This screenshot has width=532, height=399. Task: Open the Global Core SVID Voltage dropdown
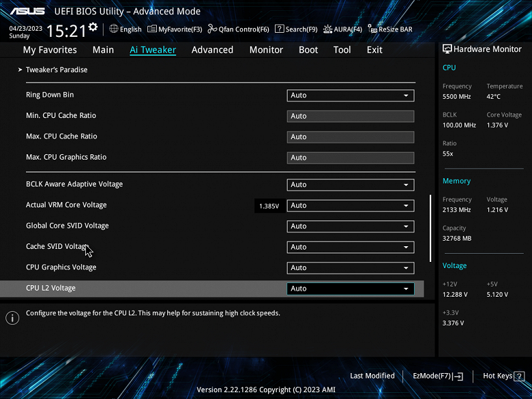point(351,226)
